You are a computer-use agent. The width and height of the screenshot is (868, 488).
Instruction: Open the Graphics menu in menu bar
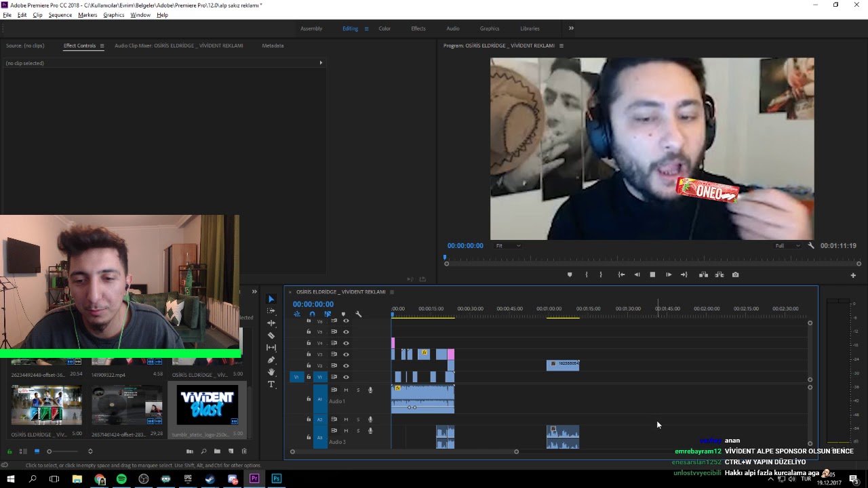[x=114, y=15]
